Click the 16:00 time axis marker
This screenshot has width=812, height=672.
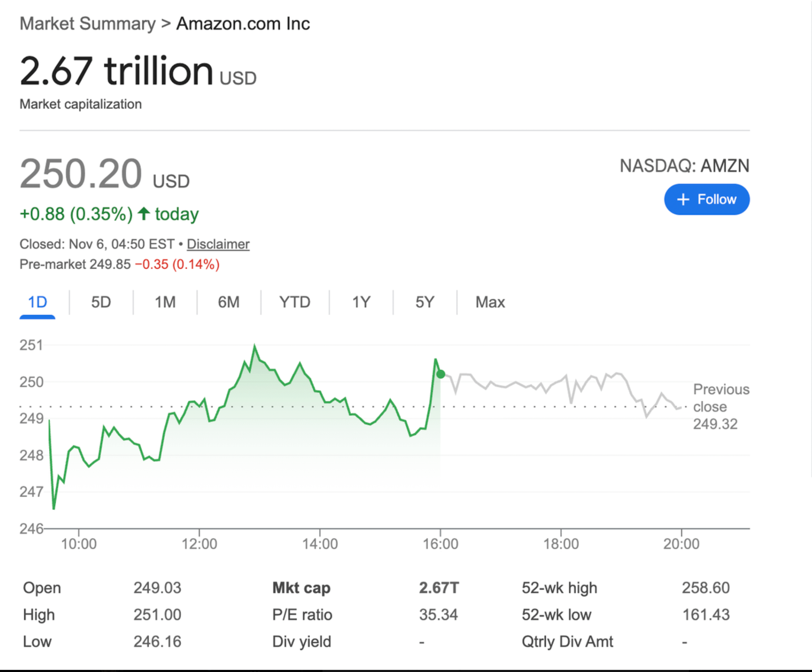point(440,544)
